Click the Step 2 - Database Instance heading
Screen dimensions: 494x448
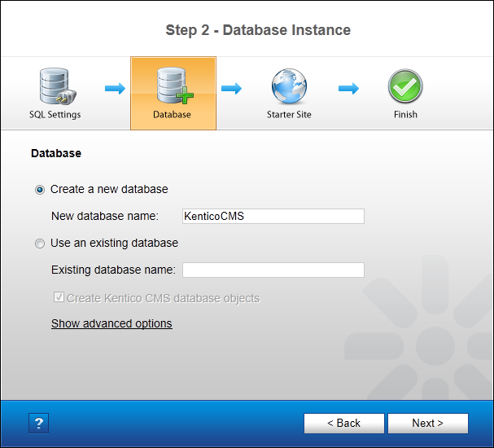(x=258, y=30)
